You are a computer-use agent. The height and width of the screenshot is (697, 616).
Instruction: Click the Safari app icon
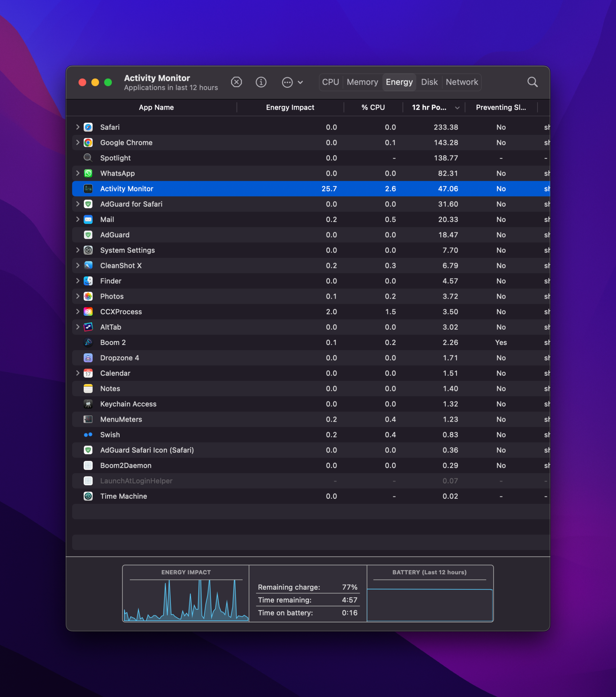coord(88,127)
